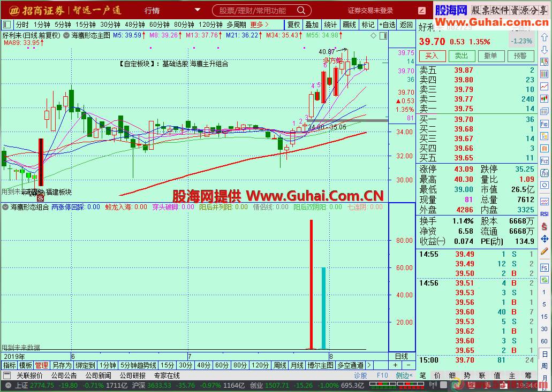Click the search magnifier icon in top bar

click(301, 11)
